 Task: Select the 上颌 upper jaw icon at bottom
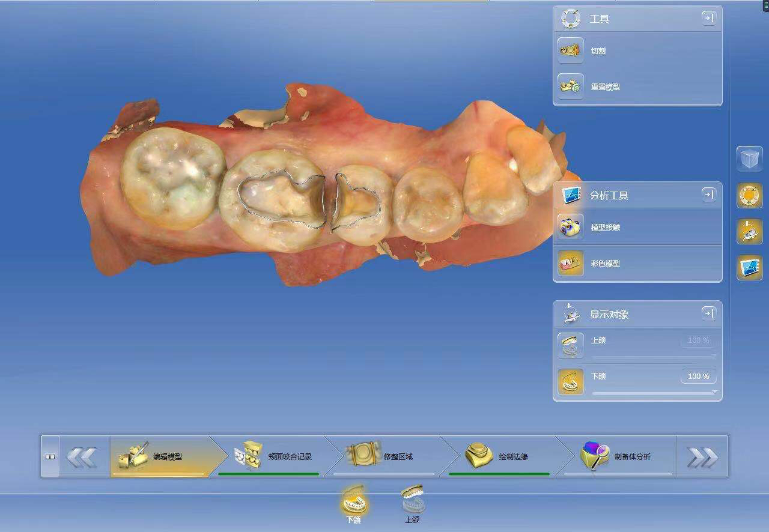pyautogui.click(x=412, y=500)
